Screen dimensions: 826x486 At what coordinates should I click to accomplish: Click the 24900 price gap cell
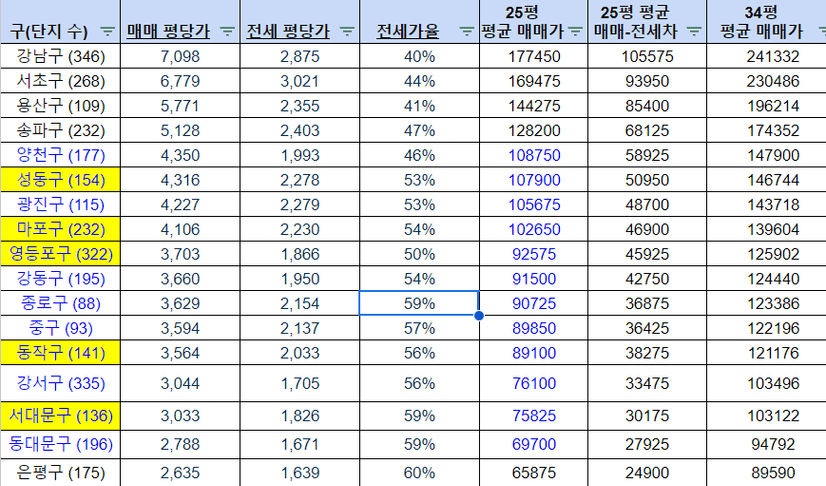(x=647, y=472)
